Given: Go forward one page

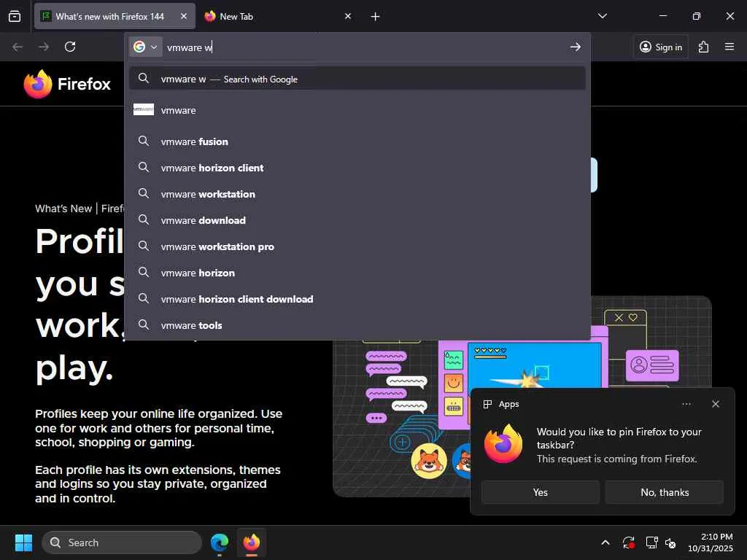Looking at the screenshot, I should [44, 47].
